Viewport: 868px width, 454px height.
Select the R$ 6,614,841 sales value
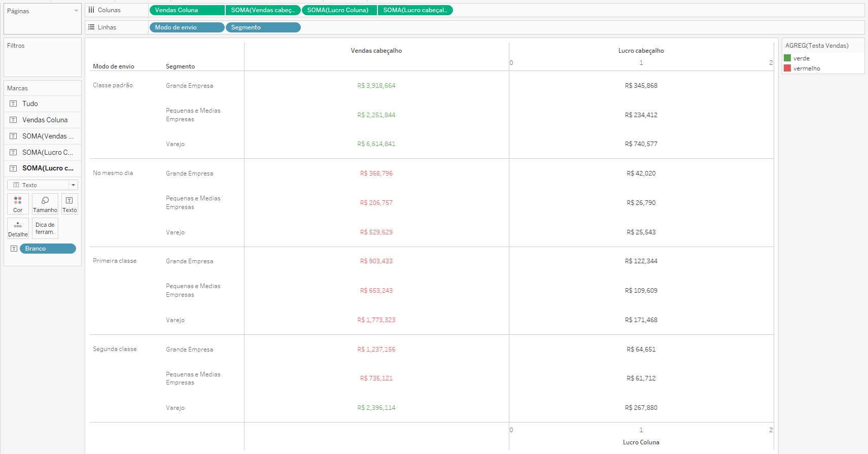[x=376, y=144]
